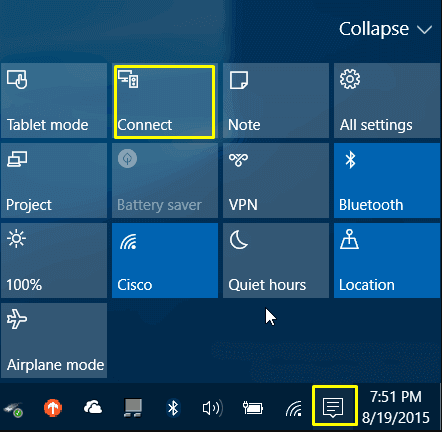
Task: Collapse the quick actions panel
Action: point(385,29)
